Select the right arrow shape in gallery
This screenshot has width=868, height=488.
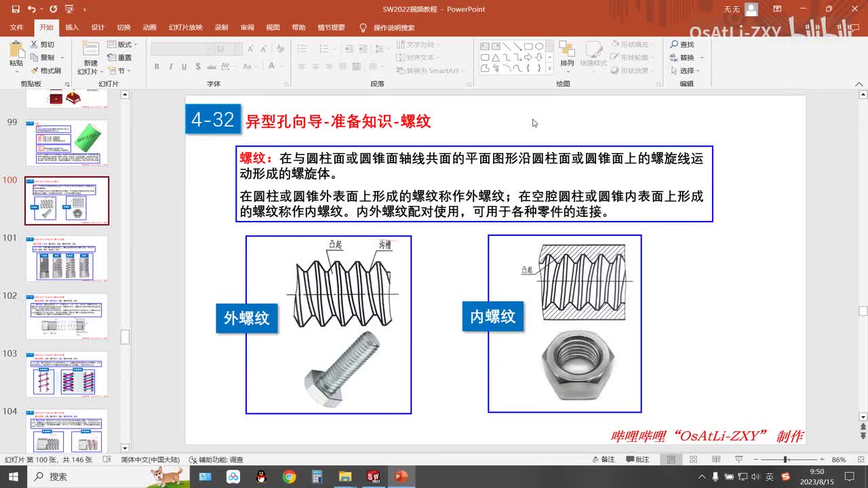(528, 58)
